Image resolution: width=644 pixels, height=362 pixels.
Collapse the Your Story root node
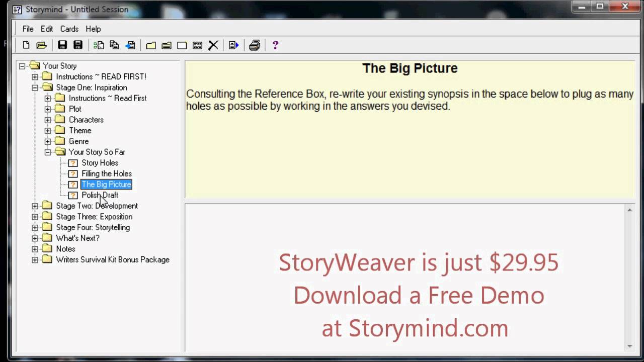click(x=22, y=66)
